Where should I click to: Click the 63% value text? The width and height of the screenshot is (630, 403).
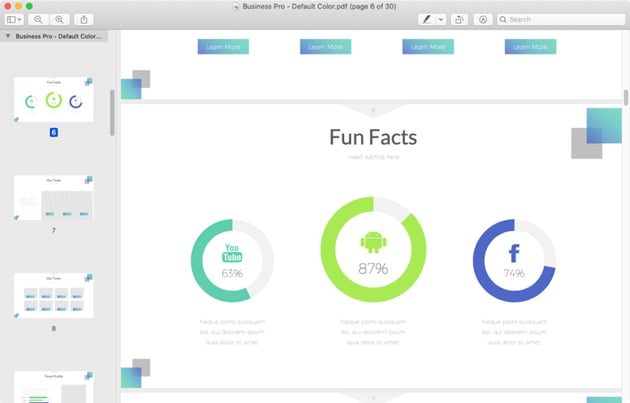point(232,274)
